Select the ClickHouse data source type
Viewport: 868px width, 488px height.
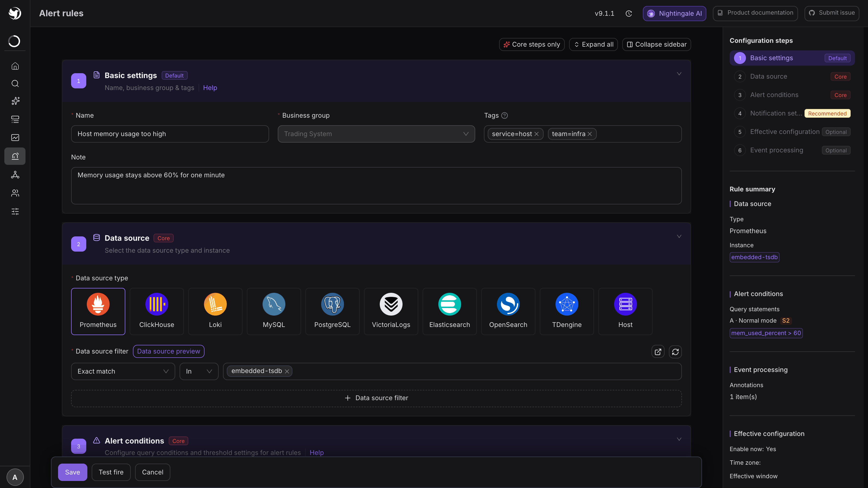pos(157,311)
